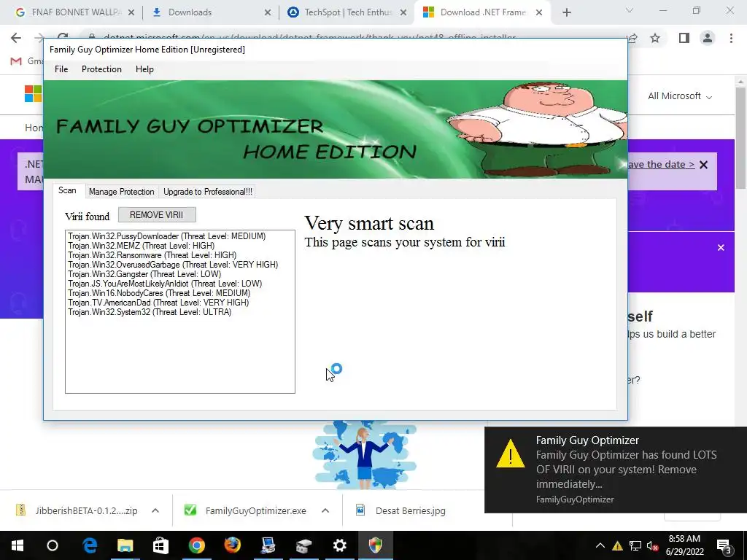Open Chrome profile avatar

708,38
